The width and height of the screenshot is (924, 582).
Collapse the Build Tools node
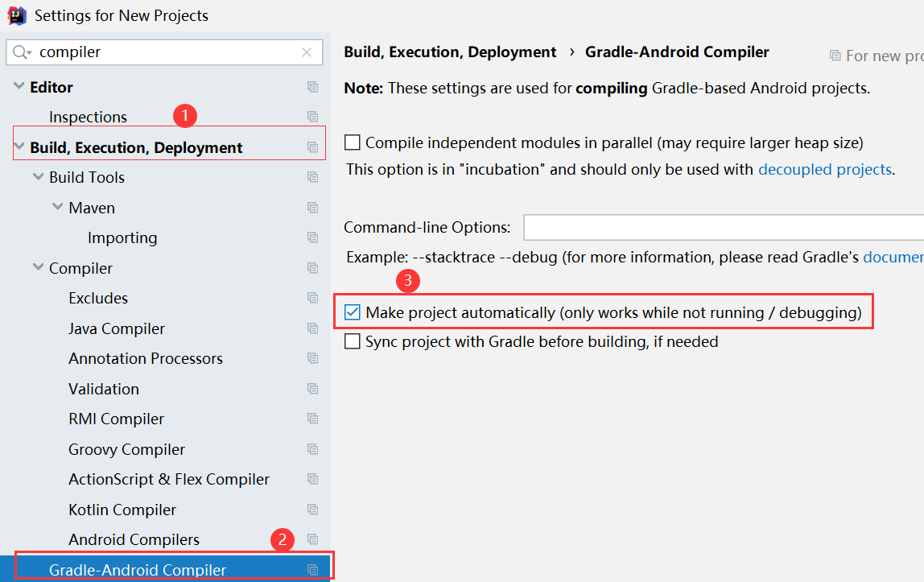(39, 177)
